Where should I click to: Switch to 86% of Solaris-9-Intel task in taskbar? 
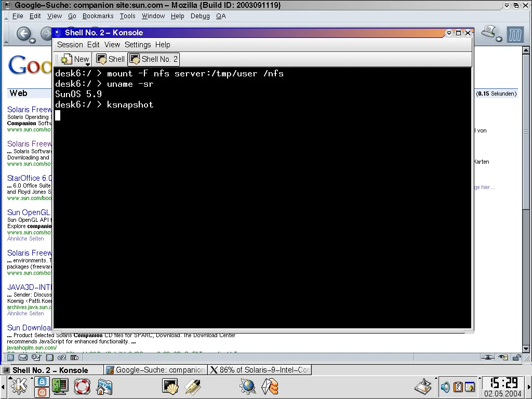(x=260, y=370)
